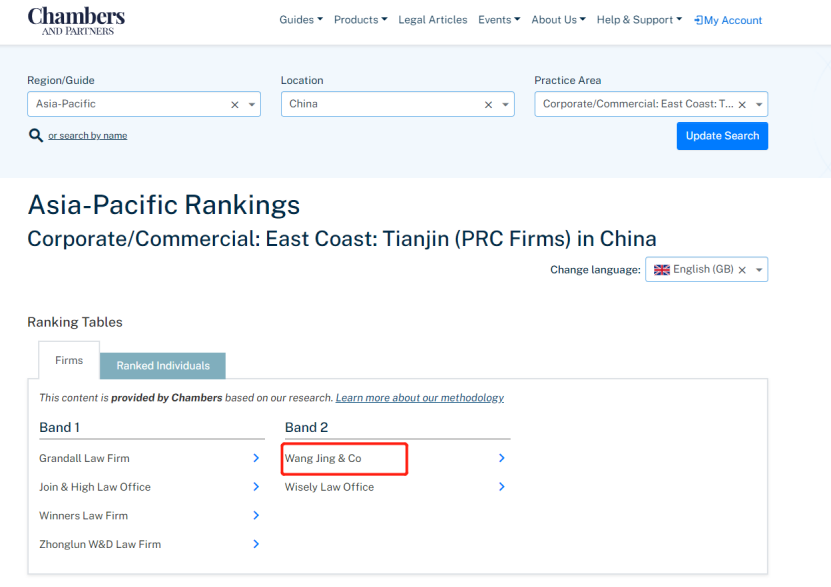Click the magnifying glass search icon
This screenshot has height=587, width=831.
[x=36, y=135]
